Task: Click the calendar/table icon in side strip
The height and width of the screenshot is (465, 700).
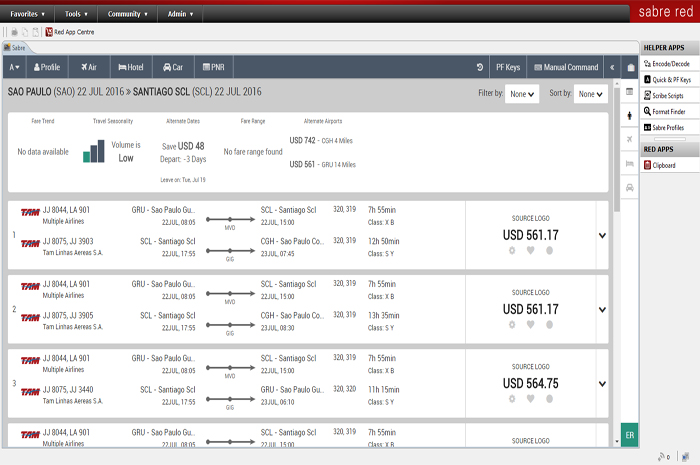Action: point(629,91)
